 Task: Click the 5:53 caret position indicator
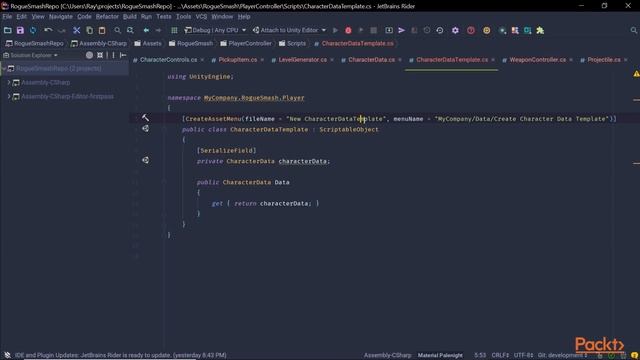pos(480,355)
